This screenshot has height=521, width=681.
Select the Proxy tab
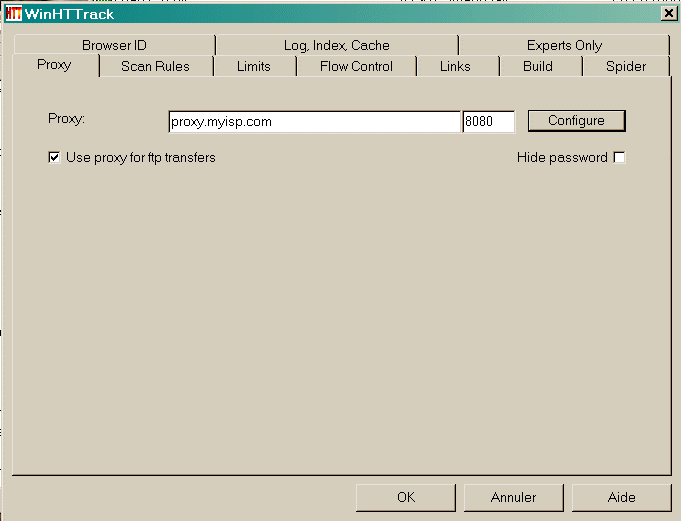click(54, 65)
